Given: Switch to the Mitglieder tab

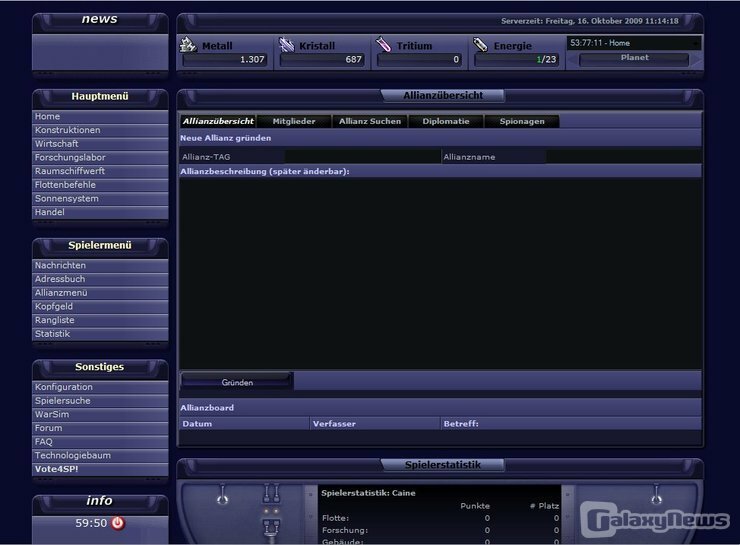Looking at the screenshot, I should click(294, 121).
